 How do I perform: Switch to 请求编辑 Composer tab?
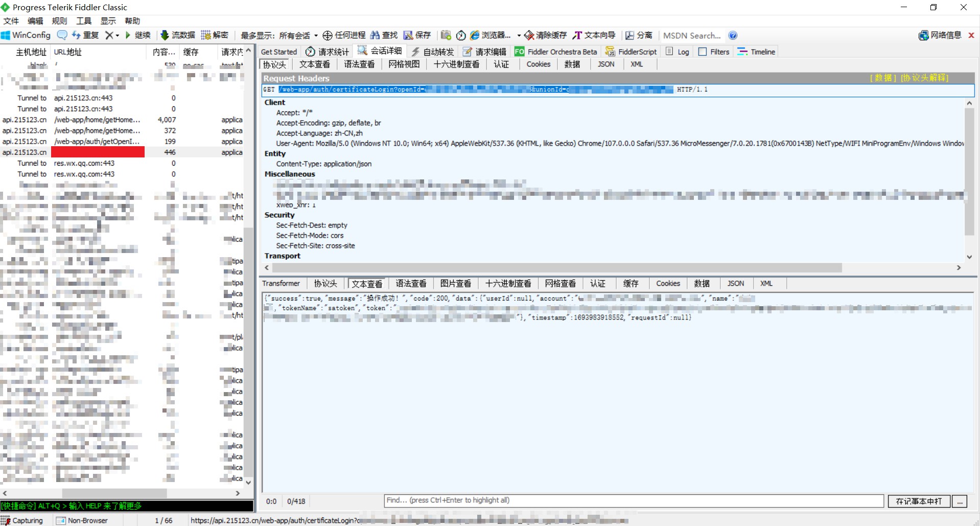484,52
